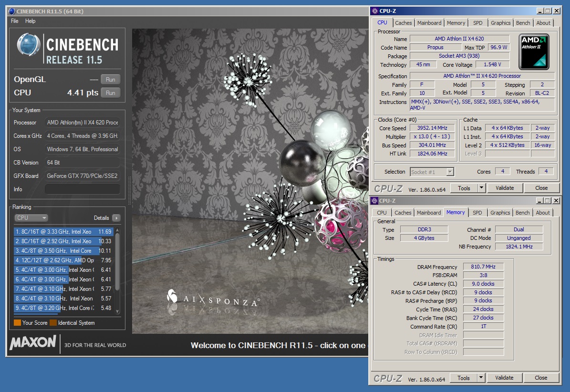The image size is (570, 392).
Task: Open Graphics tab in lower CPU-Z window
Action: [500, 213]
